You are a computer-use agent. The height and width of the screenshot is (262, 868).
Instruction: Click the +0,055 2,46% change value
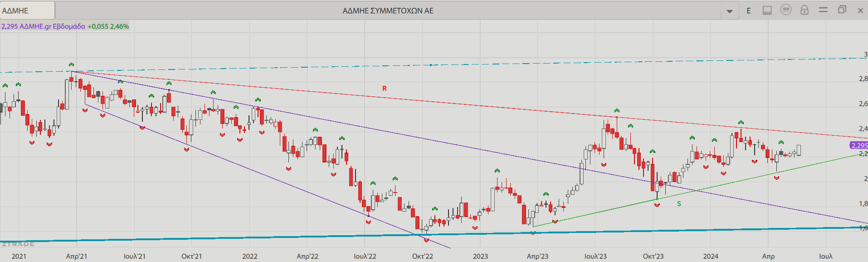pyautogui.click(x=108, y=26)
